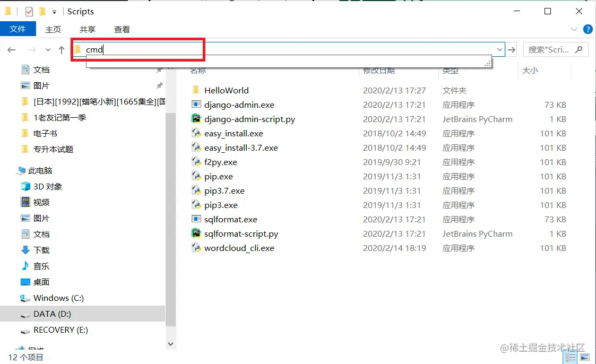The height and width of the screenshot is (364, 596).
Task: Open Help question mark icon
Action: 588,29
